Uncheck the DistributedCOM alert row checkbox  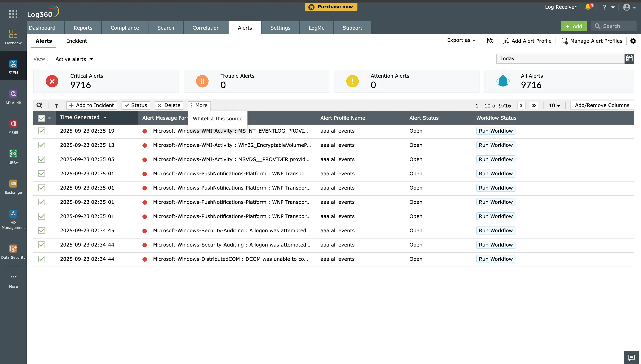point(41,259)
